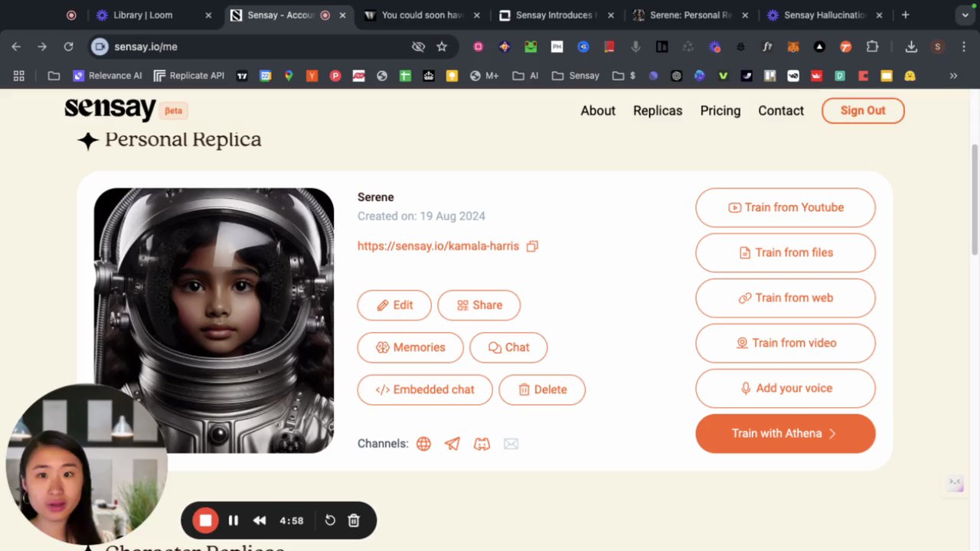This screenshot has width=980, height=551.
Task: Open the Product Hunt PH extension
Action: click(x=557, y=47)
